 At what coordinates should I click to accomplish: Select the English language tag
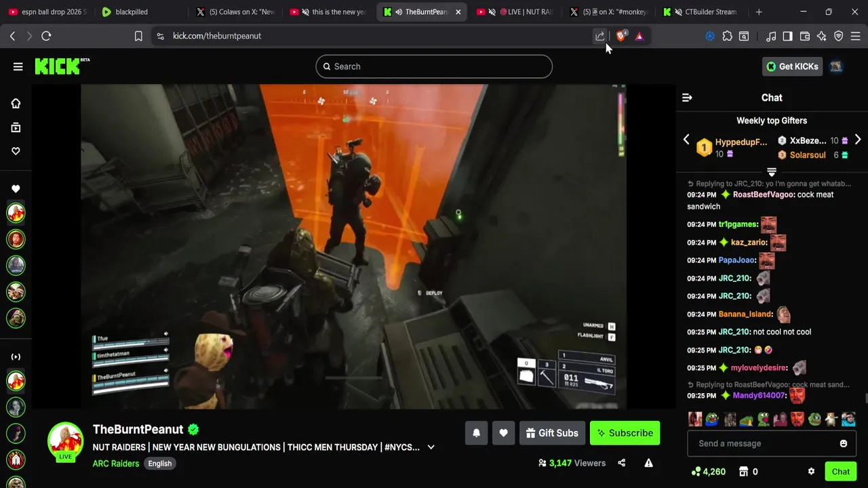(160, 464)
